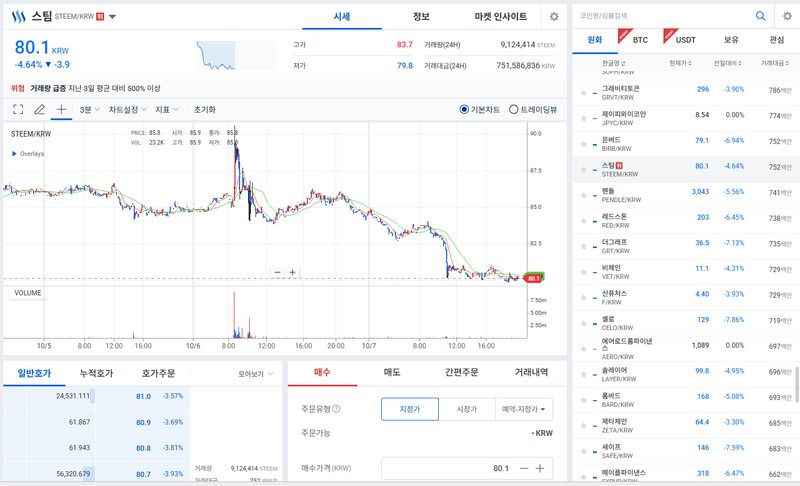Select 관심 favorites tab
The image size is (800, 486).
pos(777,40)
